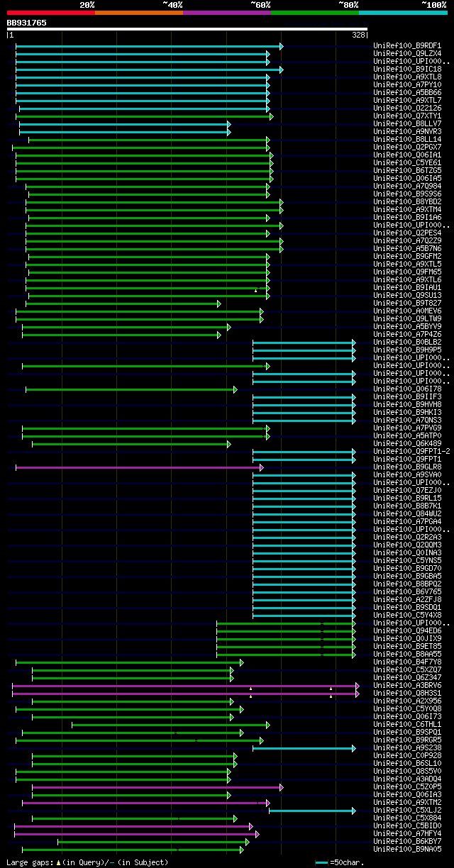
Task: Select label UniRef100_C5Z0P5
Action: [407, 787]
